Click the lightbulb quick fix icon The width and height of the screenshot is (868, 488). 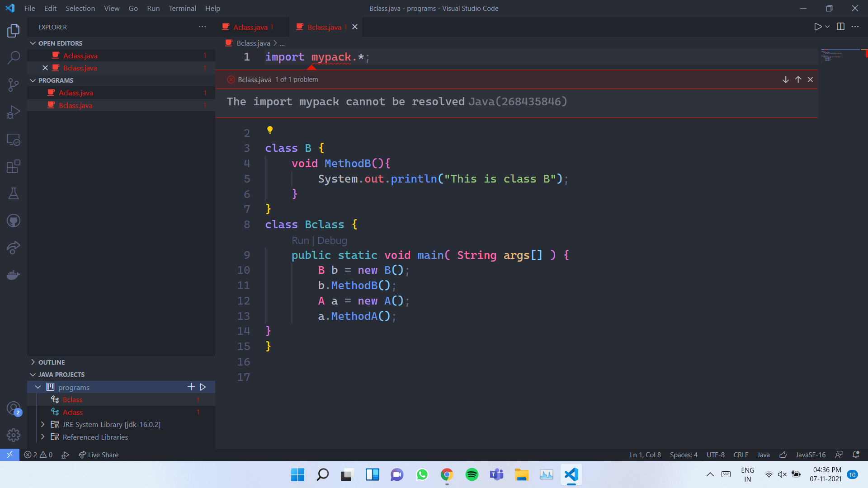click(x=270, y=130)
